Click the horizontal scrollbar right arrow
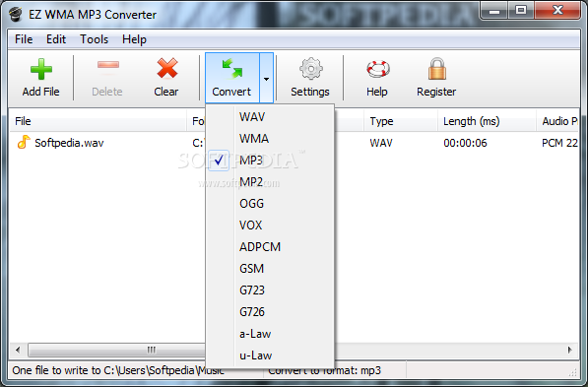 (x=570, y=350)
